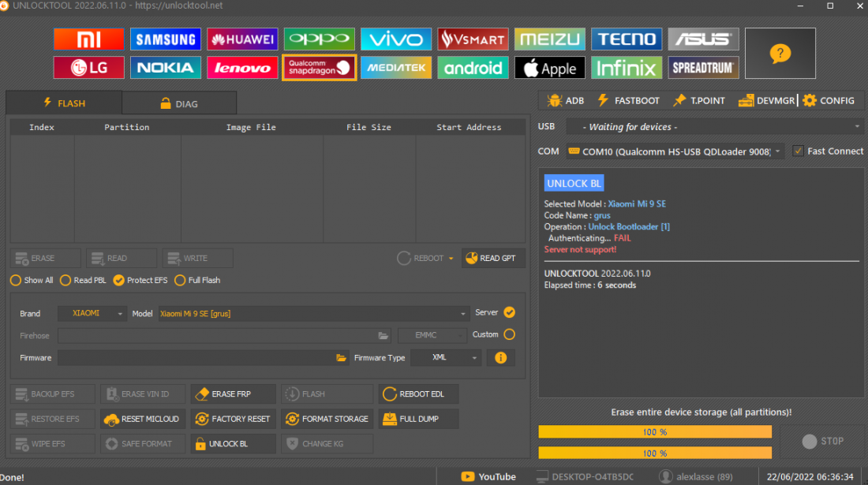
Task: Open the CONFIG settings
Action: (829, 101)
